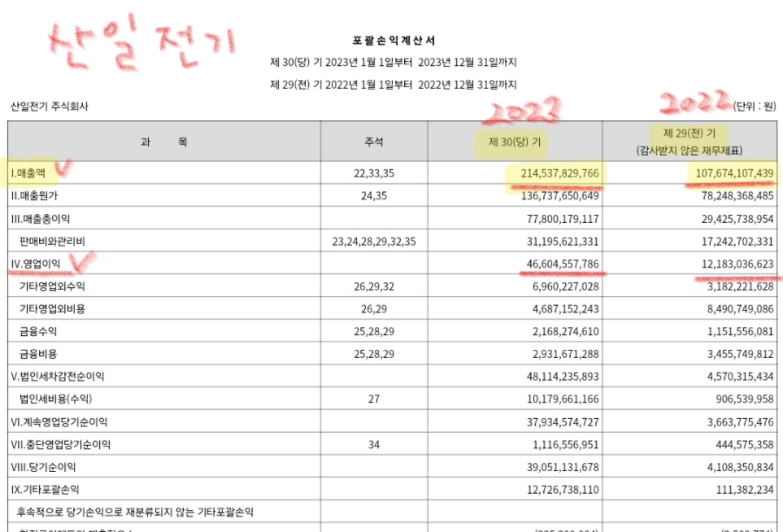This screenshot has width=783, height=532.
Task: Click the value 1,151,556,081
Action: coord(740,332)
